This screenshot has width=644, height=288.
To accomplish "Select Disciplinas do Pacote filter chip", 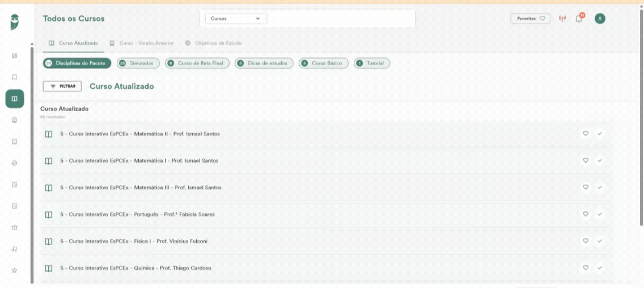I will pyautogui.click(x=77, y=63).
